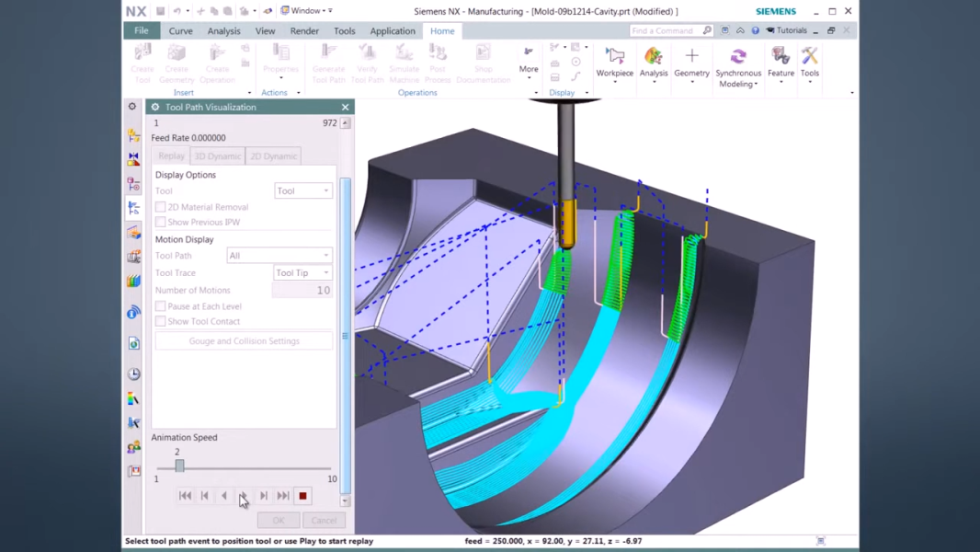
Task: Open the Tools hammer-and-wrench ribbon group
Action: pos(809,63)
